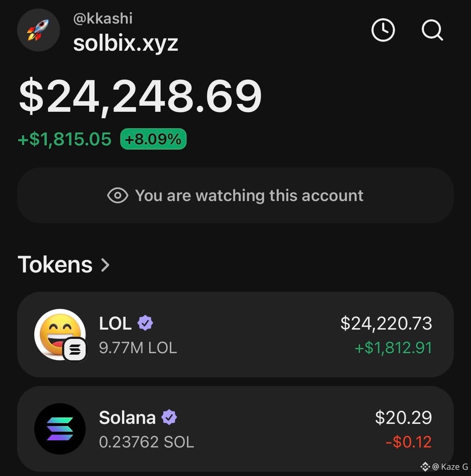Tap the +8.09% change badge
The width and height of the screenshot is (471, 476).
click(x=153, y=139)
